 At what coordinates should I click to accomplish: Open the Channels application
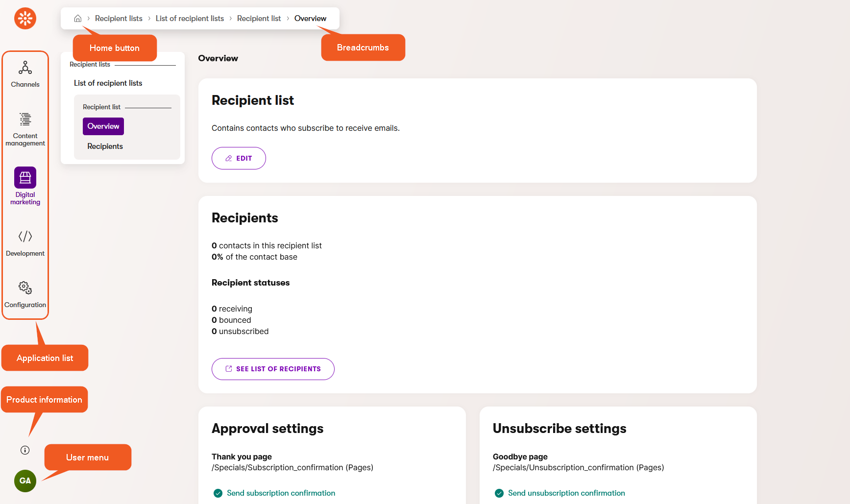[x=25, y=74]
